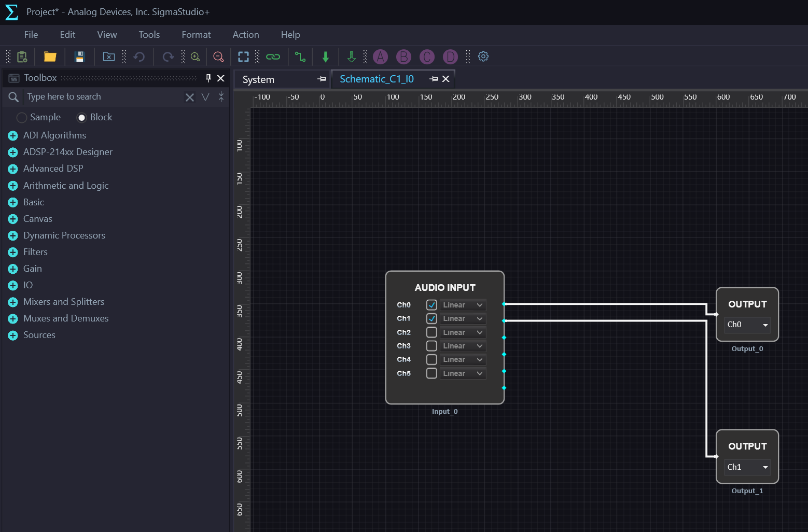Screen dimensions: 808x532
Task: Open the Ch3 Linear dropdown
Action: pyautogui.click(x=463, y=346)
